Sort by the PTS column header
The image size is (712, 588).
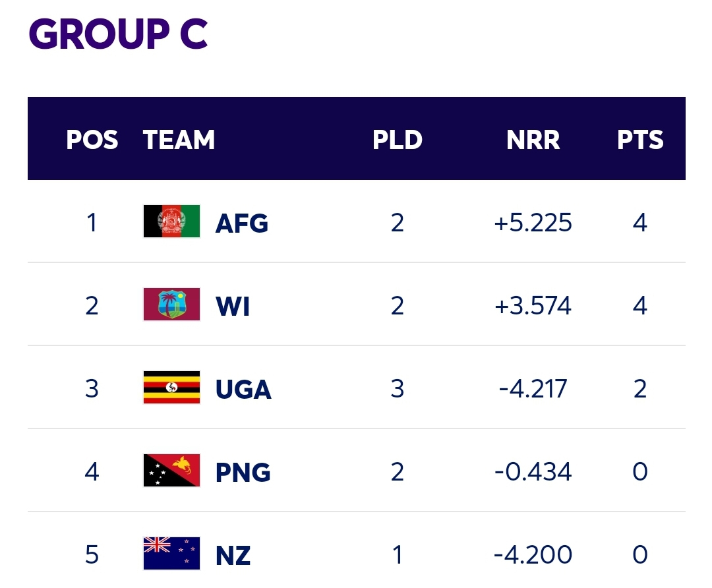tap(640, 139)
